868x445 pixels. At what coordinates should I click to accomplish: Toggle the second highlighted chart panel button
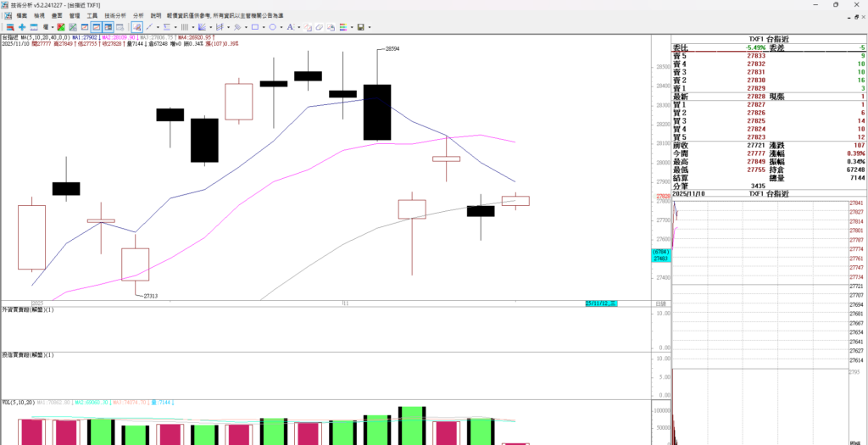point(108,27)
